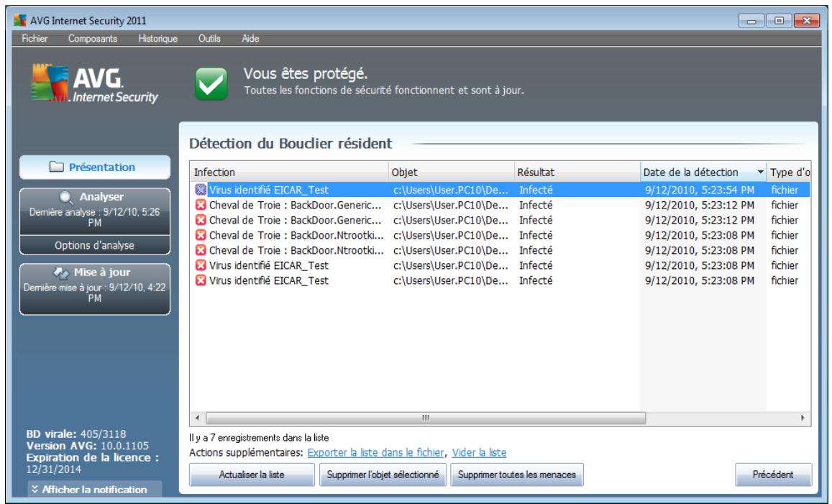Click the Vider la liste link
Screen dimensions: 832x504
[479, 452]
